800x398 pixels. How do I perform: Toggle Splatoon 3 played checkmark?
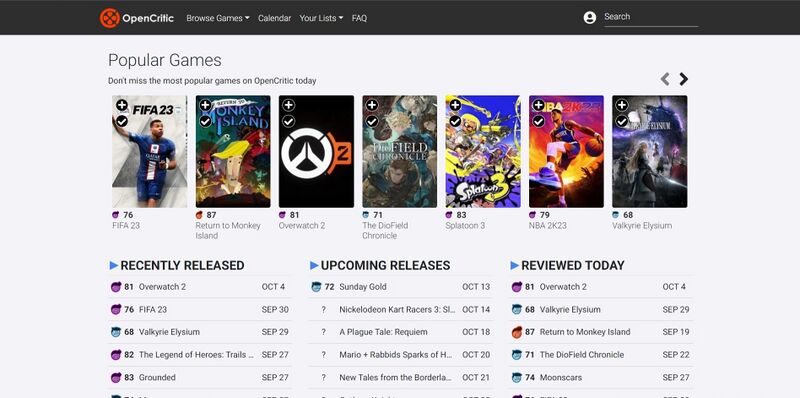pos(455,121)
